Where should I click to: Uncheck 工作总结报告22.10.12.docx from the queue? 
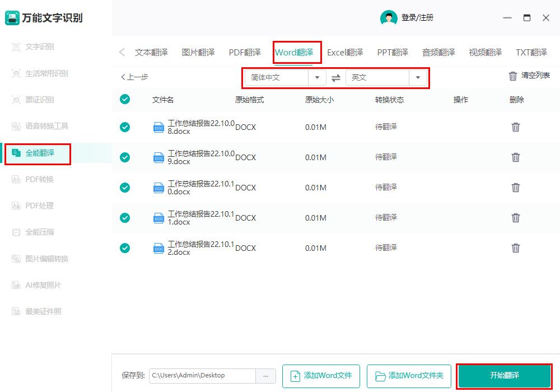pos(124,248)
